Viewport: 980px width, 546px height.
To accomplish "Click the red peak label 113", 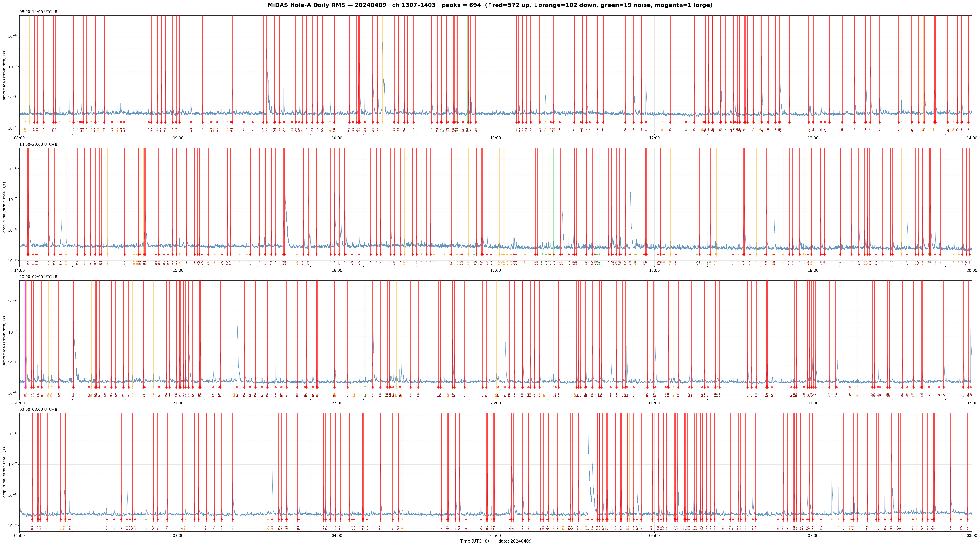I will pos(670,130).
